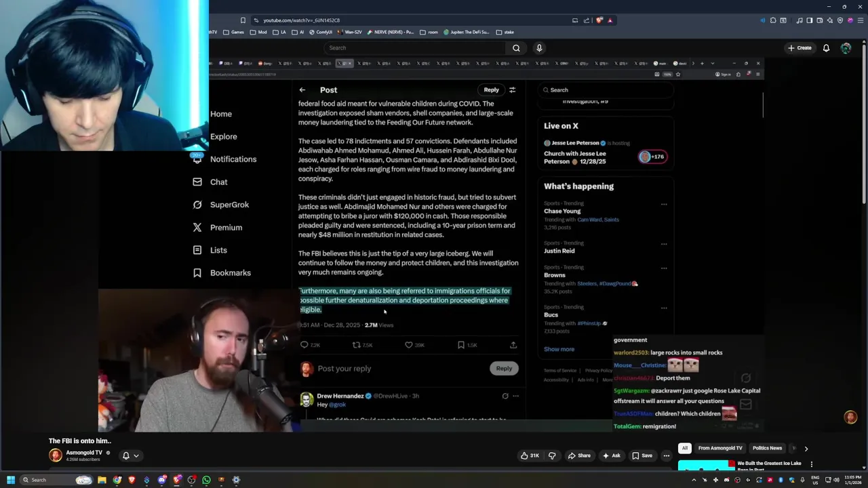Select the Politics News chip
This screenshot has width=868, height=488.
(x=767, y=448)
